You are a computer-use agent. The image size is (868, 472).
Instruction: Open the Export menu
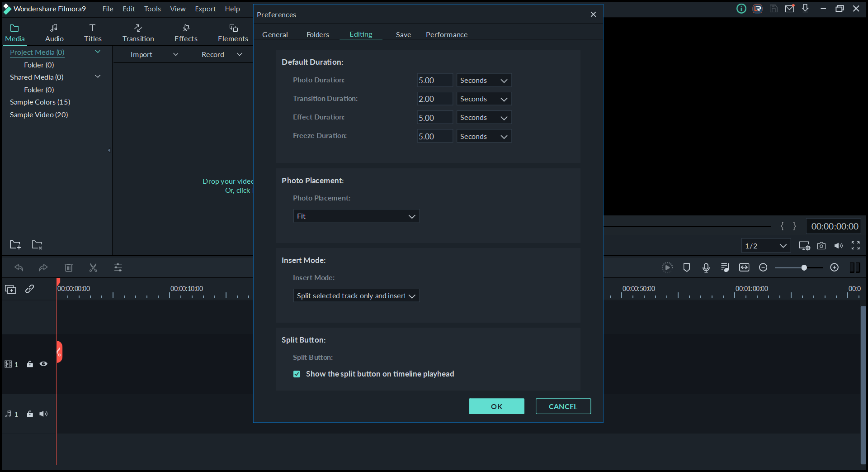pos(205,9)
